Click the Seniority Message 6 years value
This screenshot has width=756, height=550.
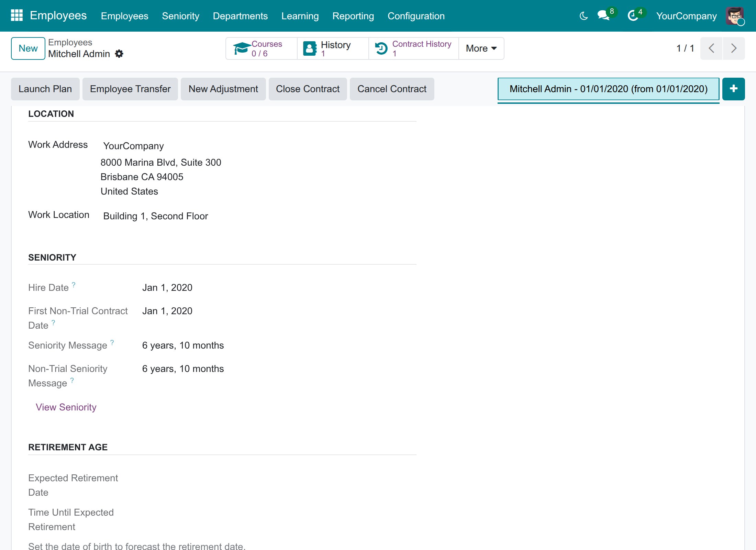click(183, 345)
